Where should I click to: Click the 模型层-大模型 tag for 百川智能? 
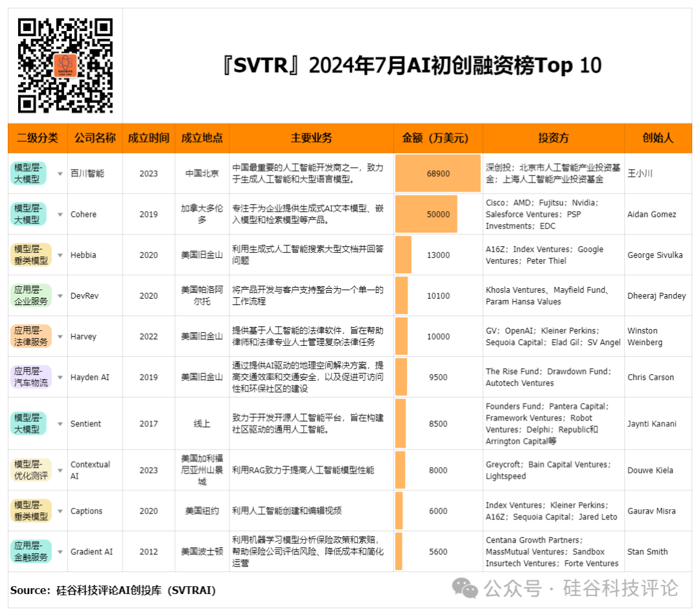coord(29,174)
